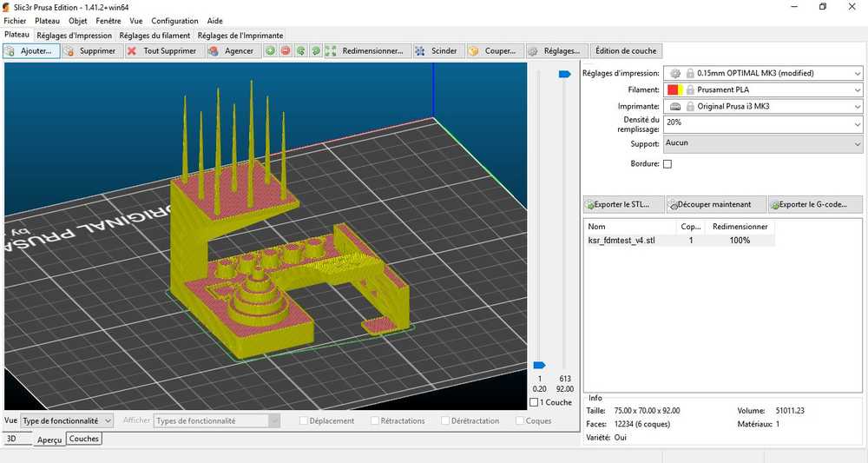This screenshot has width=868, height=463.
Task: Toggle the Bordure checkbox
Action: pos(667,164)
